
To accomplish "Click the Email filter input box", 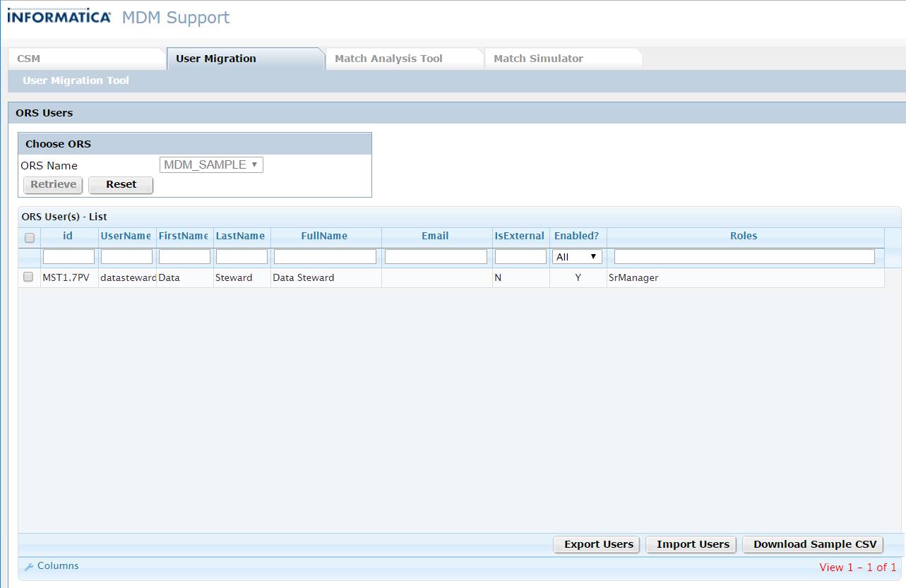I will tap(435, 256).
